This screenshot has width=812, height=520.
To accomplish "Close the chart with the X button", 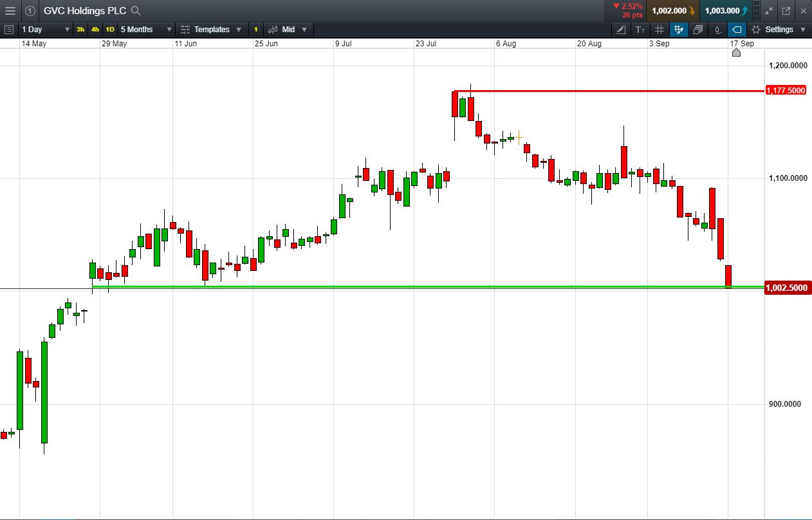I will [x=802, y=11].
